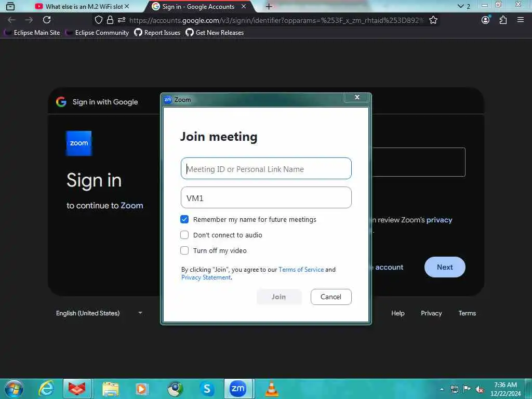Image resolution: width=532 pixels, height=399 pixels.
Task: Open the Zoom taskbar icon
Action: [238, 389]
